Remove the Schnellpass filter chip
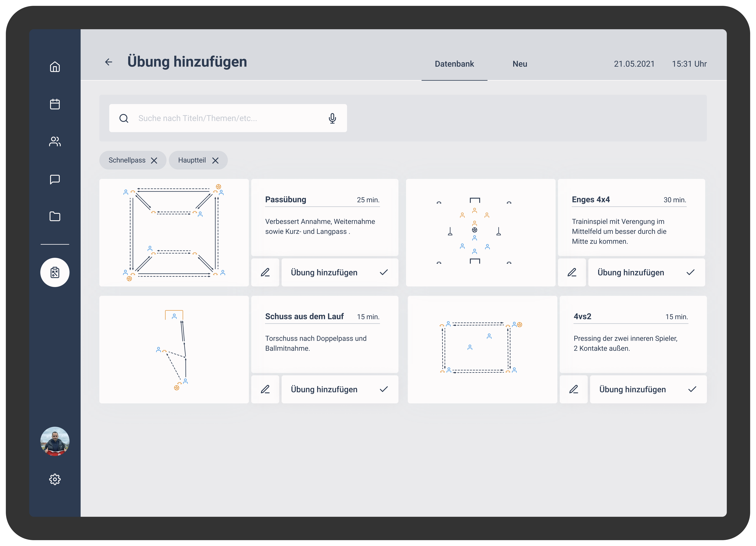 coord(154,160)
